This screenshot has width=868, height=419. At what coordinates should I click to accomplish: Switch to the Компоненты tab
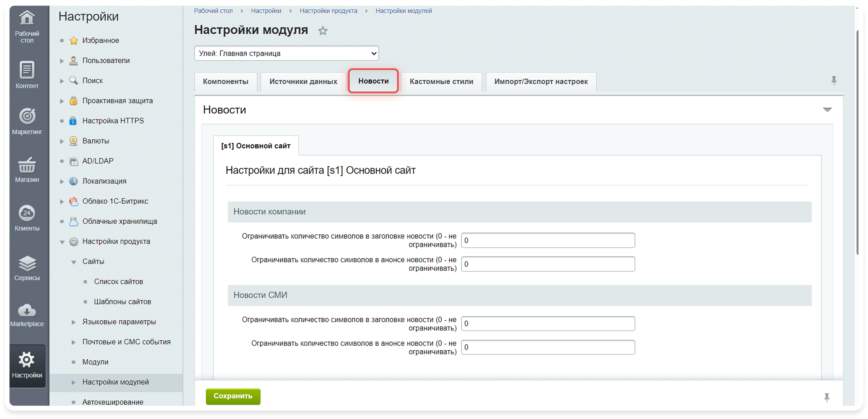pos(226,82)
